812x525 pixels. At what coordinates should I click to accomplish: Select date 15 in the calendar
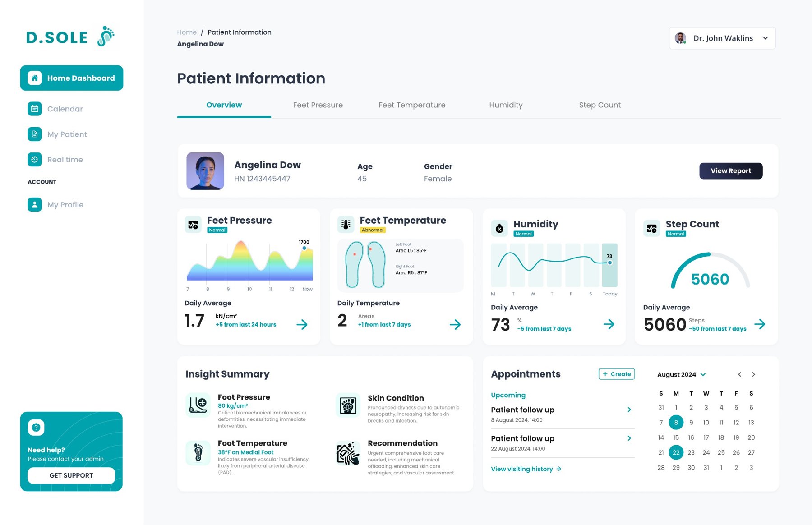(x=676, y=437)
